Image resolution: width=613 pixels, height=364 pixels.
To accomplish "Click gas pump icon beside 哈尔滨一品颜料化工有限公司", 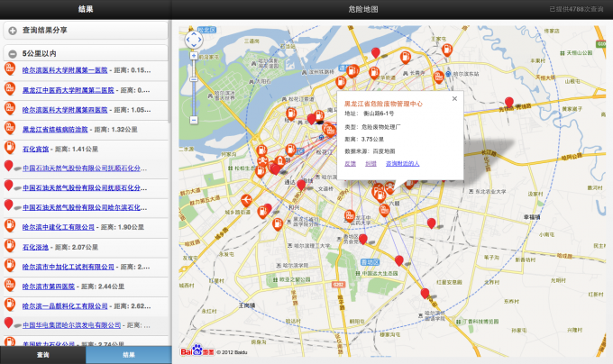I will point(10,305).
